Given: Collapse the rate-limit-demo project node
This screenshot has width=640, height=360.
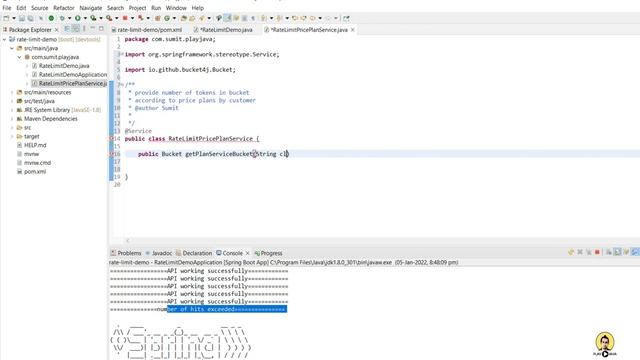Looking at the screenshot, I should coord(4,40).
